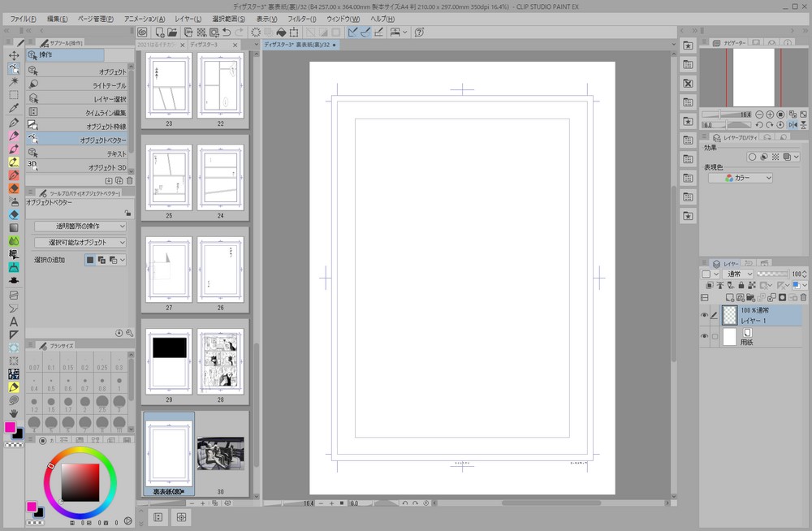This screenshot has width=812, height=531.
Task: Rotate canvas left in Navigator
Action: pyautogui.click(x=759, y=125)
